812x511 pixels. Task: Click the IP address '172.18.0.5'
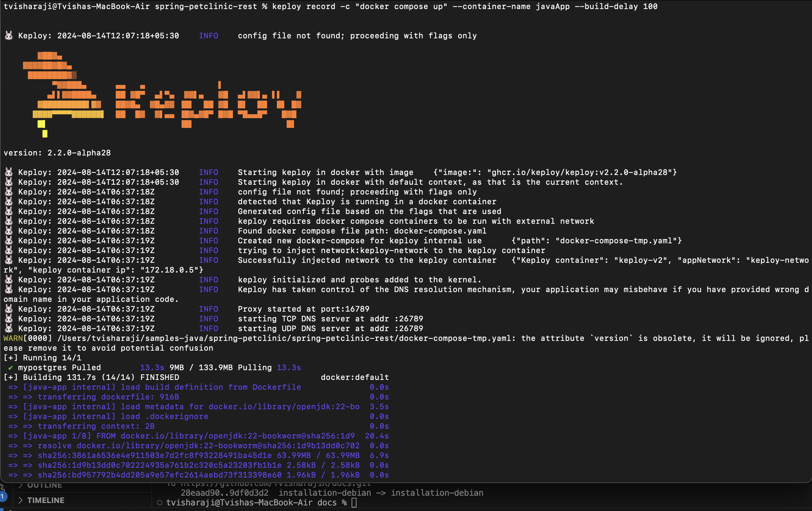click(x=170, y=270)
